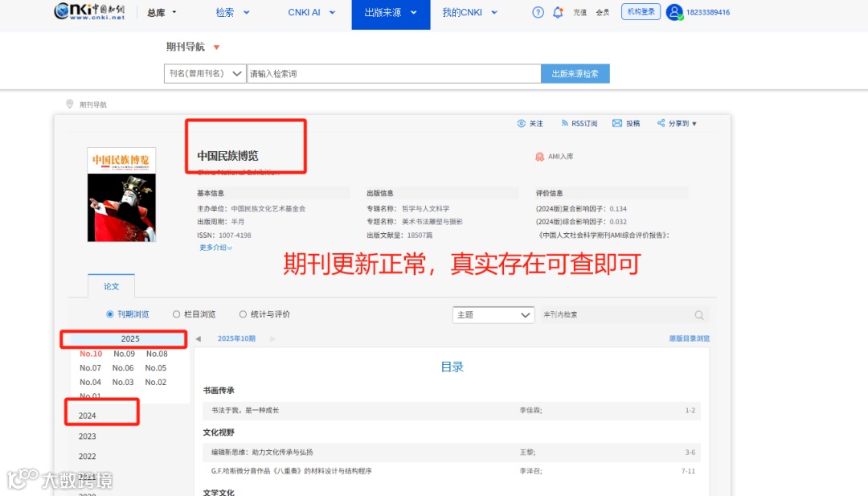The image size is (868, 496).
Task: Select 统计与评价 radio button
Action: (x=243, y=314)
